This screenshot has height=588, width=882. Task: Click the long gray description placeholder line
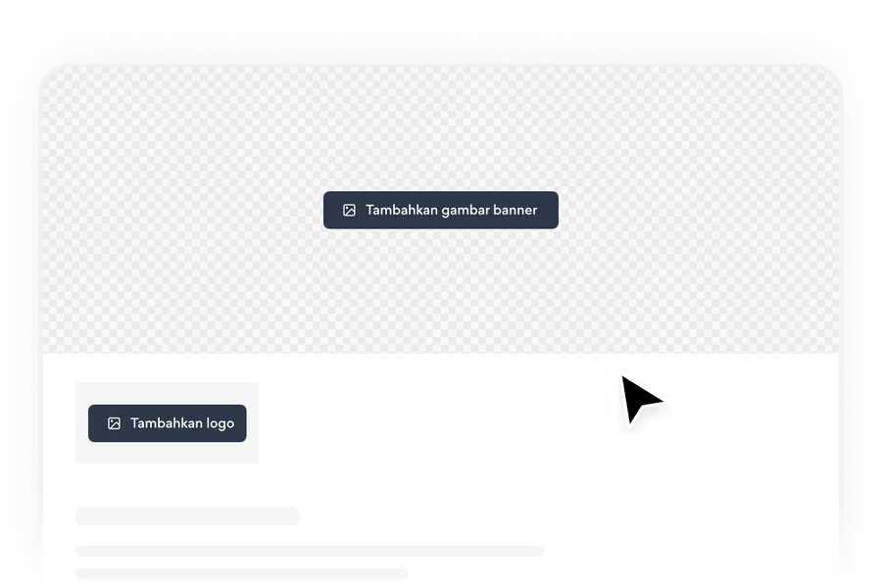[x=310, y=551]
